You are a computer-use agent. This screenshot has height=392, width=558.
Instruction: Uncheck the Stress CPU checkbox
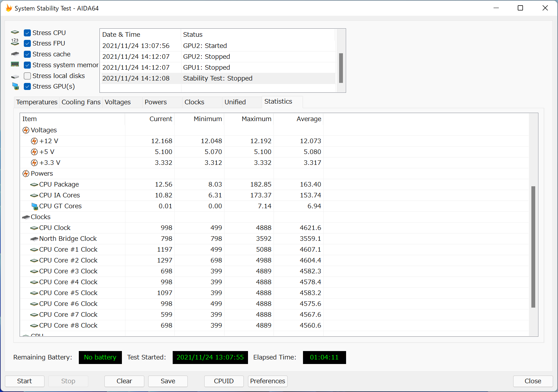coord(27,33)
